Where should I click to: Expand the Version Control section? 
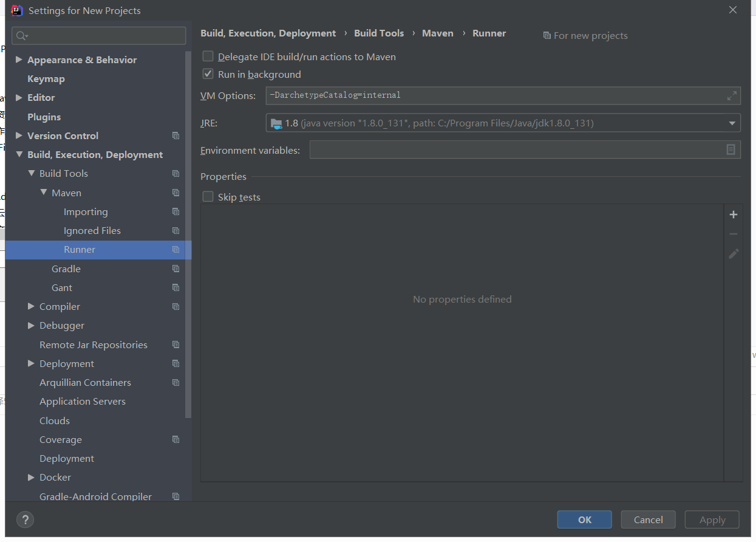click(x=19, y=135)
